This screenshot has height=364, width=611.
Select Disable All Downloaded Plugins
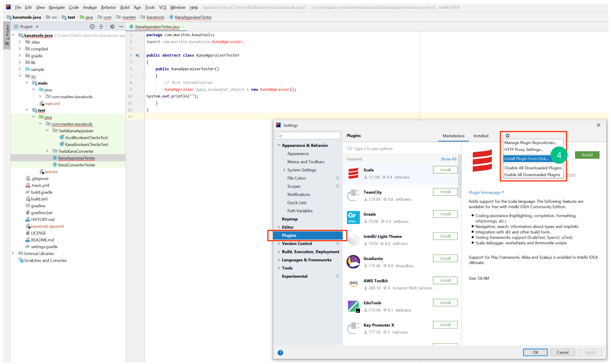point(533,168)
